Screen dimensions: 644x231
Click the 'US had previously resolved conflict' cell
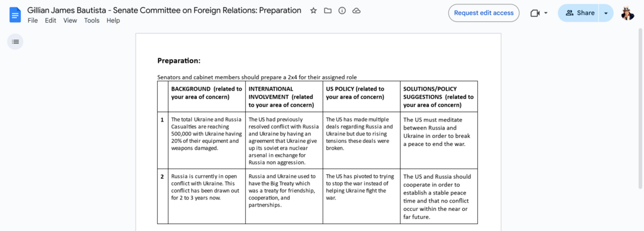(284, 140)
